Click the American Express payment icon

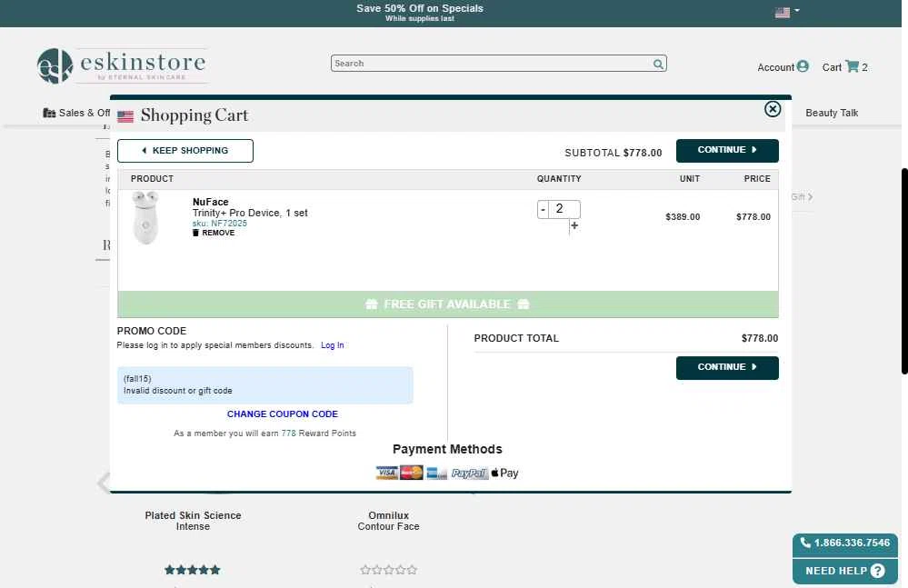436,473
